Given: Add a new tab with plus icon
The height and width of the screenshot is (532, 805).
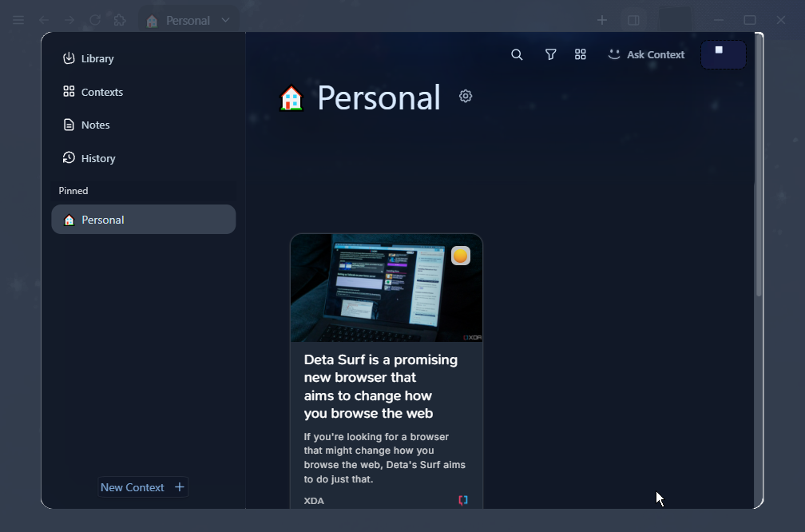Looking at the screenshot, I should click(x=602, y=20).
